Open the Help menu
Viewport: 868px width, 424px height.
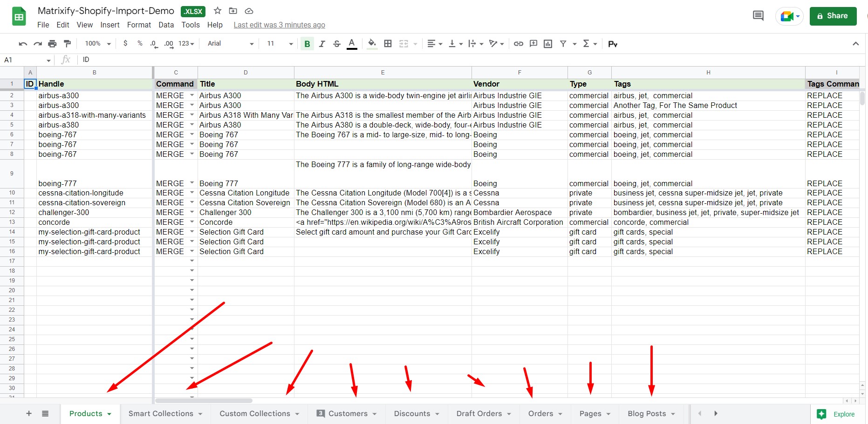pos(215,25)
